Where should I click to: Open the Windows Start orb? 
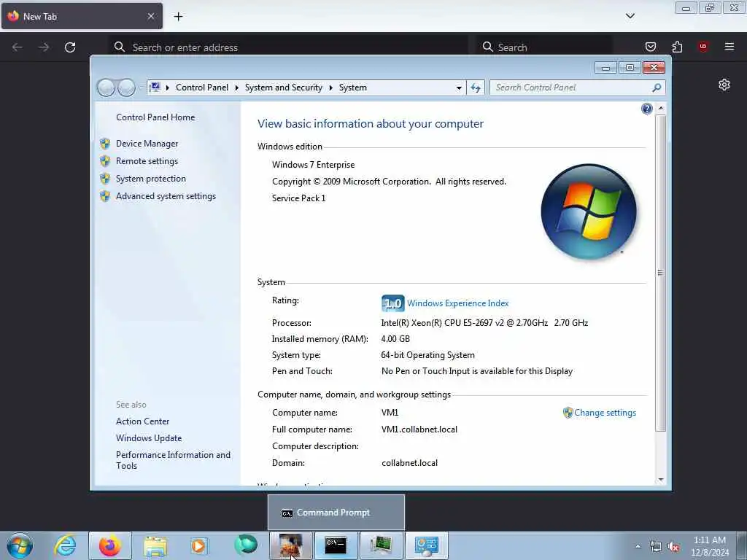pos(20,545)
